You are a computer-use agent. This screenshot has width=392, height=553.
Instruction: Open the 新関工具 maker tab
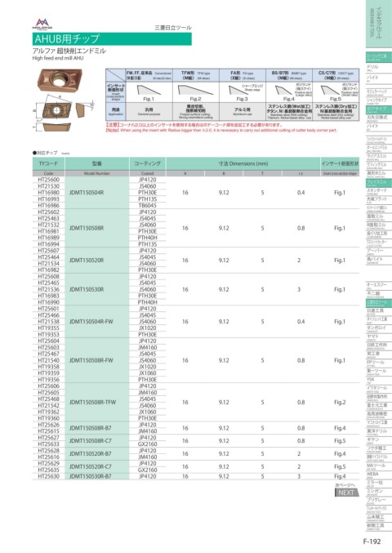pos(378,526)
